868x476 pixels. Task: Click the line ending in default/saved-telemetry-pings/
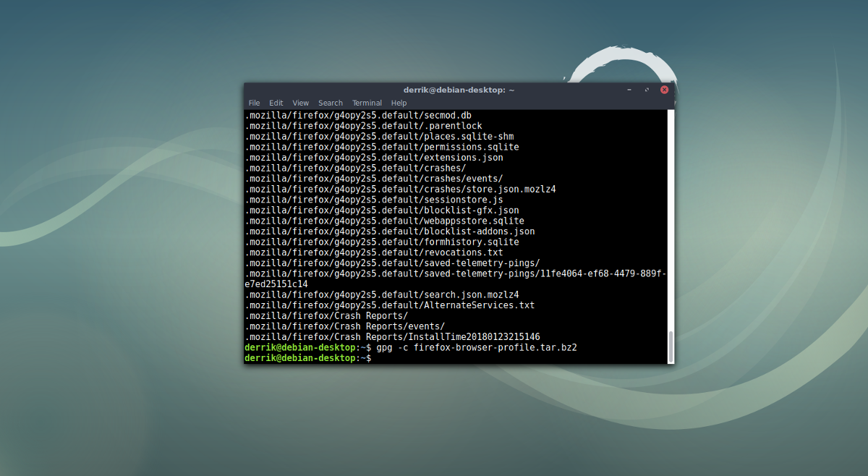(392, 263)
